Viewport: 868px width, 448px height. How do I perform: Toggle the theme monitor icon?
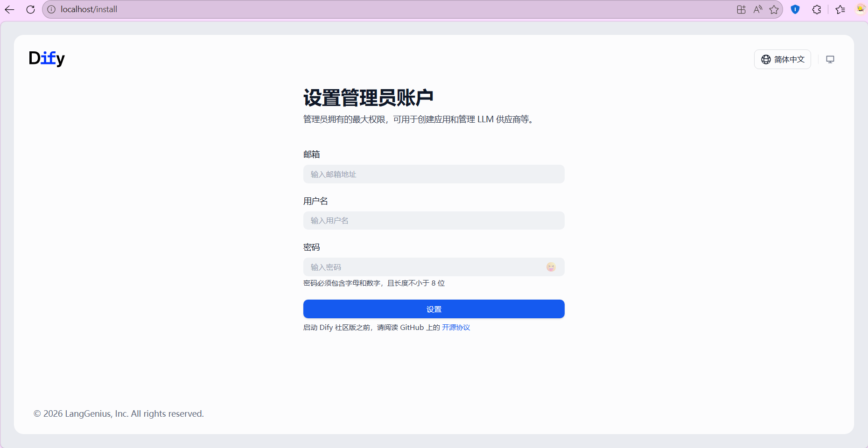(830, 59)
